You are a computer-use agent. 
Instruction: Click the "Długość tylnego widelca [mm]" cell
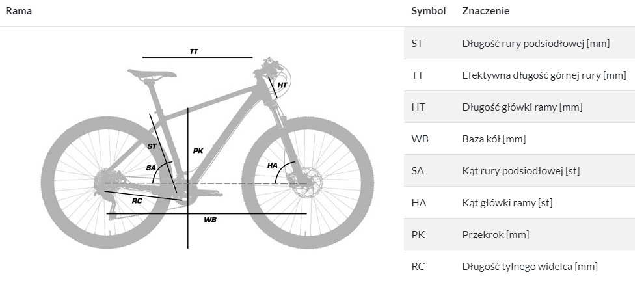[530, 266]
